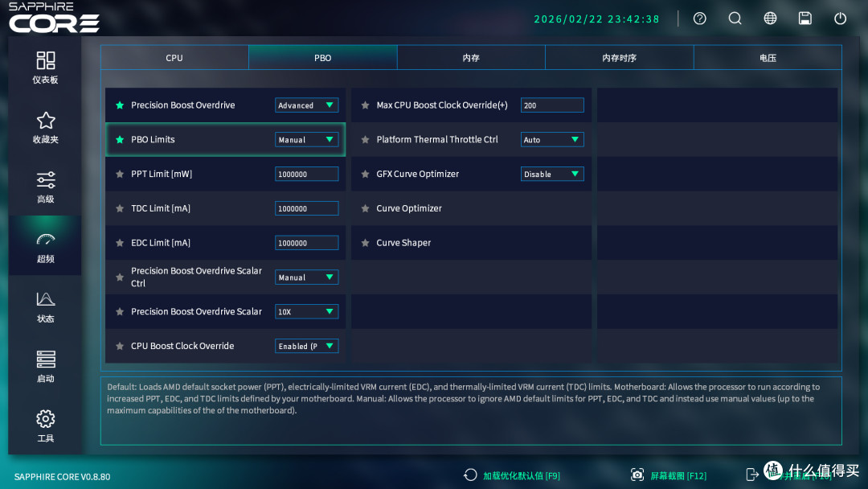Open Precision Boost Overdrive Advanced dropdown

click(x=307, y=105)
